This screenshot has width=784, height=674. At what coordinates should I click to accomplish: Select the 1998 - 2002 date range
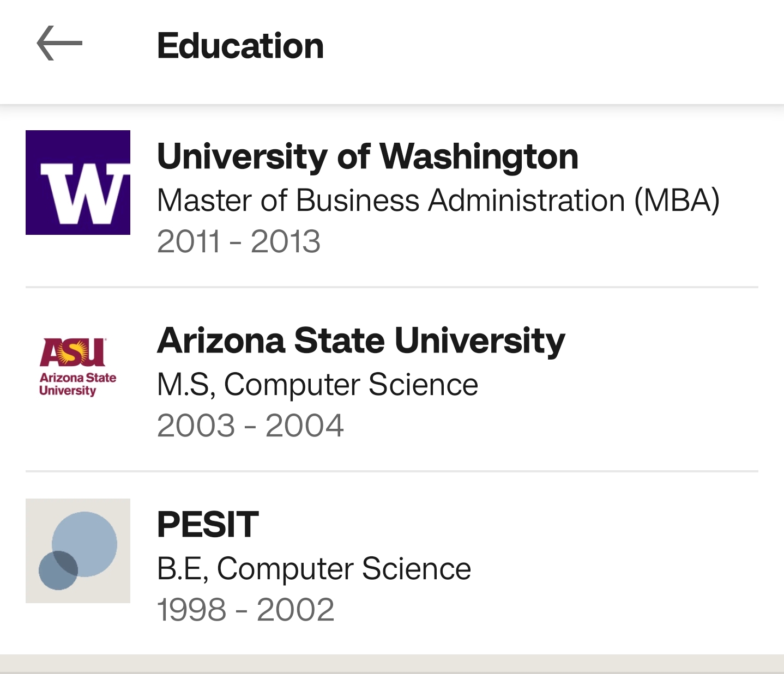(x=245, y=610)
